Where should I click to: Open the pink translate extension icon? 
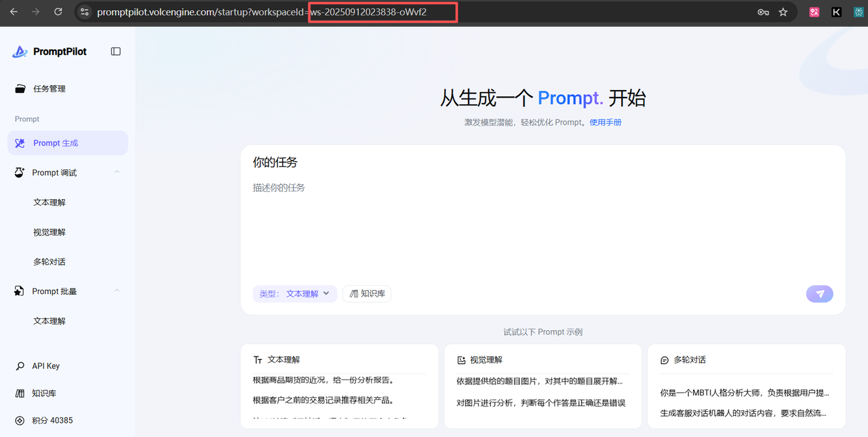click(x=814, y=12)
